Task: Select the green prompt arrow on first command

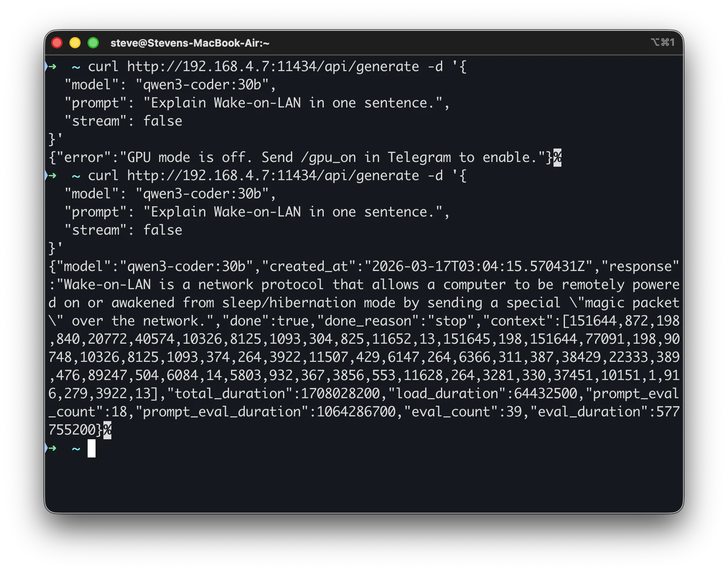Action: coord(52,66)
